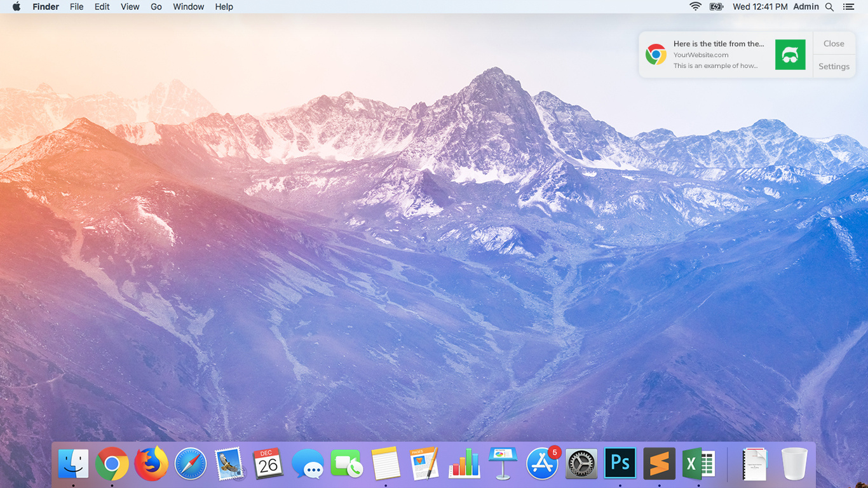The image size is (868, 488).
Task: Launch Microsoft Excel from the Dock
Action: 698,464
